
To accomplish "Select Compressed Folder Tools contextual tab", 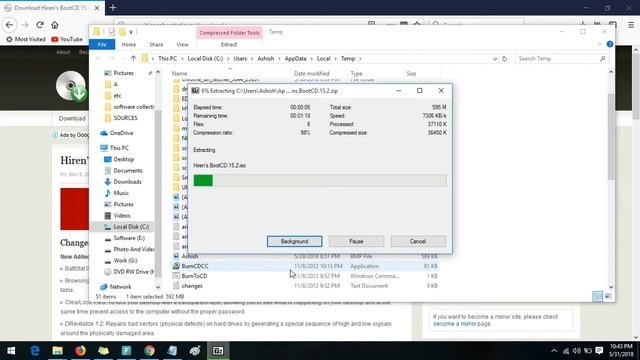I will (x=229, y=33).
